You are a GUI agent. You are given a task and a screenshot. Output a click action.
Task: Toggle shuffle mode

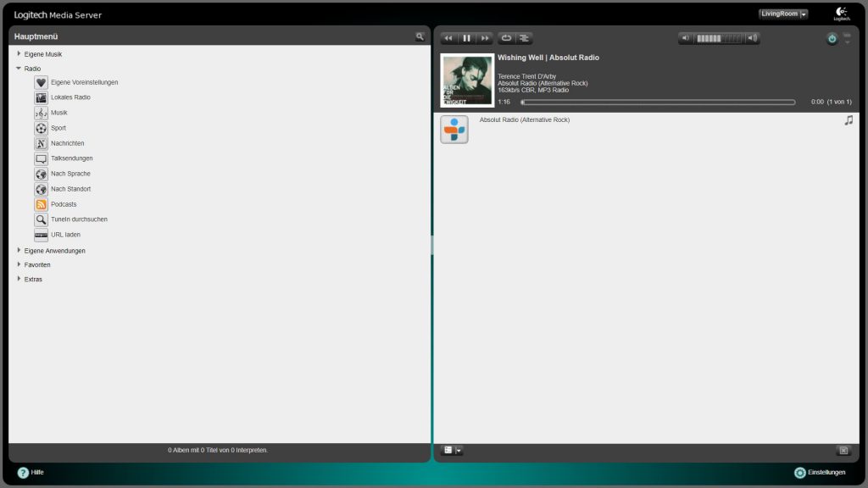tap(524, 38)
